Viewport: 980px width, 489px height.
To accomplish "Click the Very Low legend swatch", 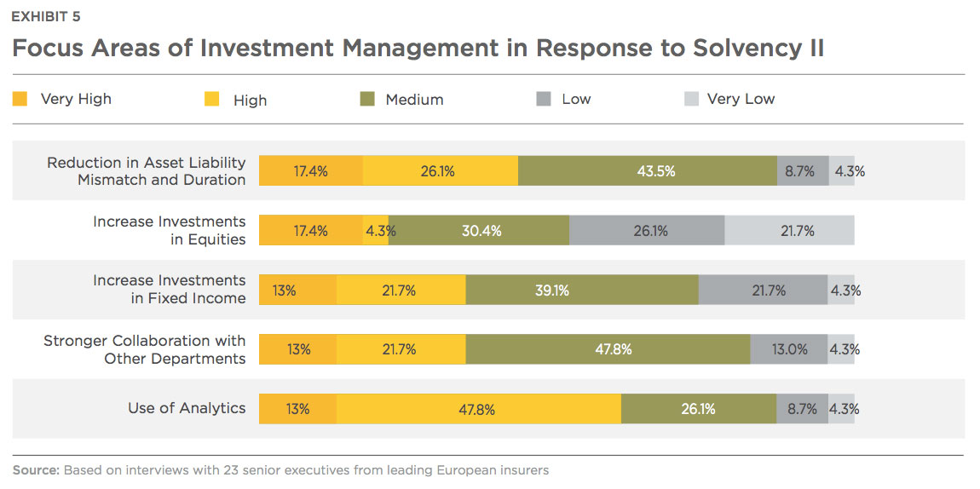I will tap(690, 99).
